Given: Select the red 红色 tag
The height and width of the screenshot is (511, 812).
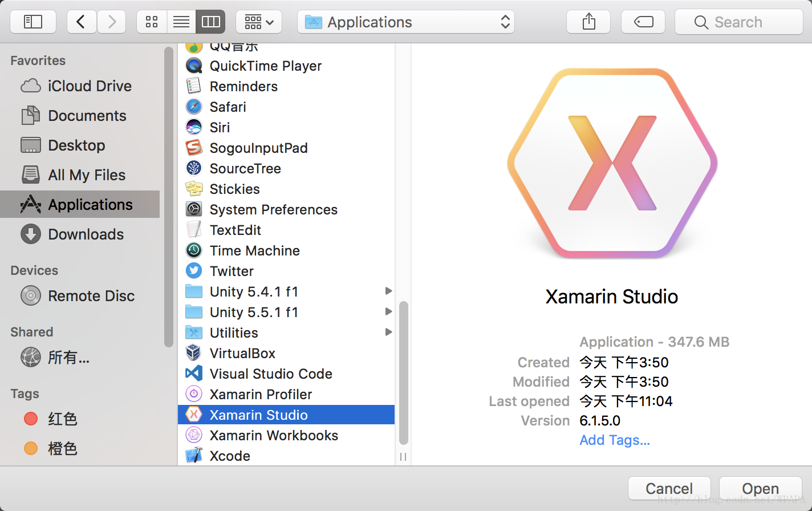Looking at the screenshot, I should [x=80, y=419].
